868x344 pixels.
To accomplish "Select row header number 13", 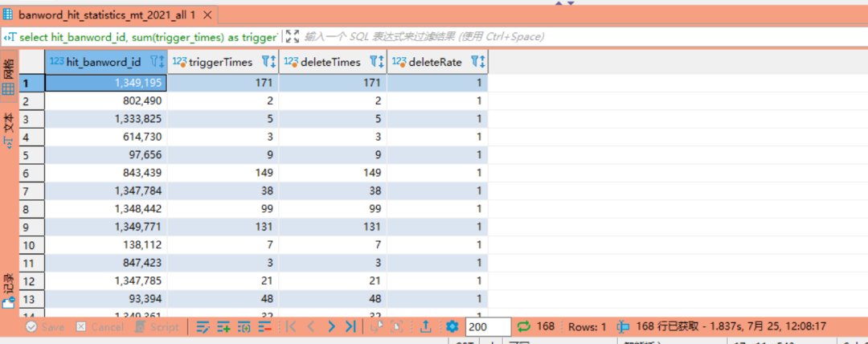I will pyautogui.click(x=32, y=299).
